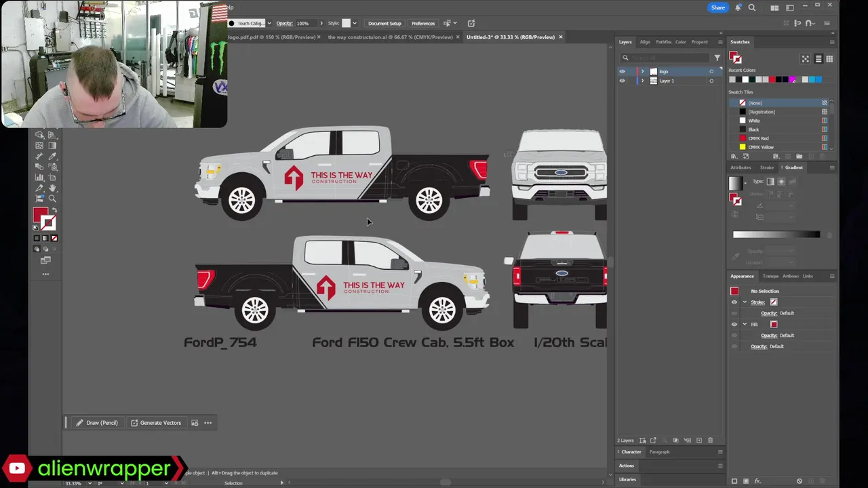The width and height of the screenshot is (868, 488).
Task: Set paint mode to None
Action: (x=54, y=238)
